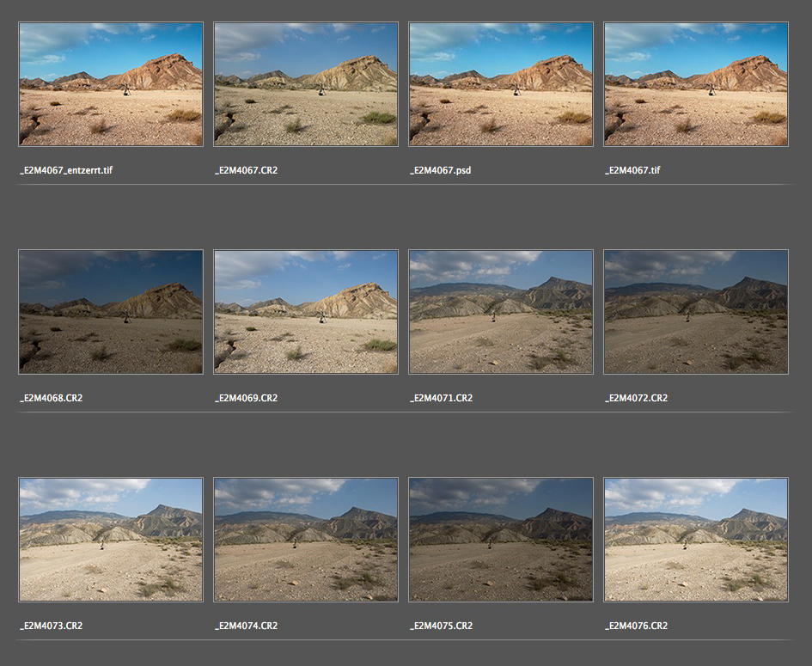Image resolution: width=812 pixels, height=666 pixels.
Task: Select the underexposed _E2M4075.CR2 thumbnail
Action: point(501,540)
